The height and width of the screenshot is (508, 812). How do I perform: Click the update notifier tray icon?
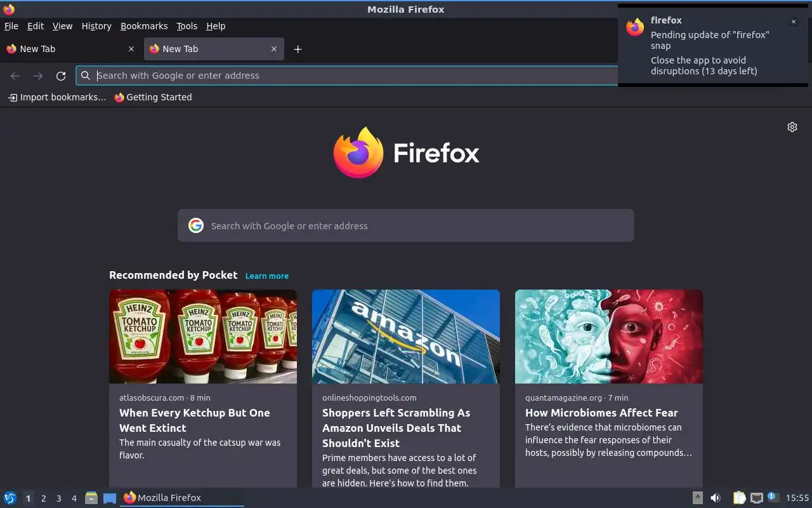tap(773, 497)
